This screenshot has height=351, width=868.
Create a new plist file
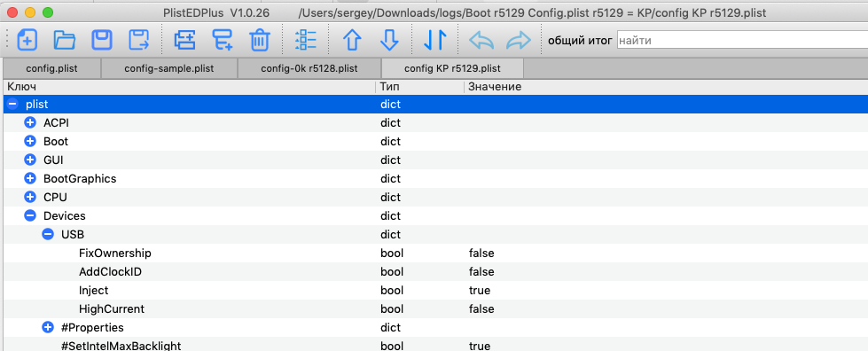coord(27,41)
